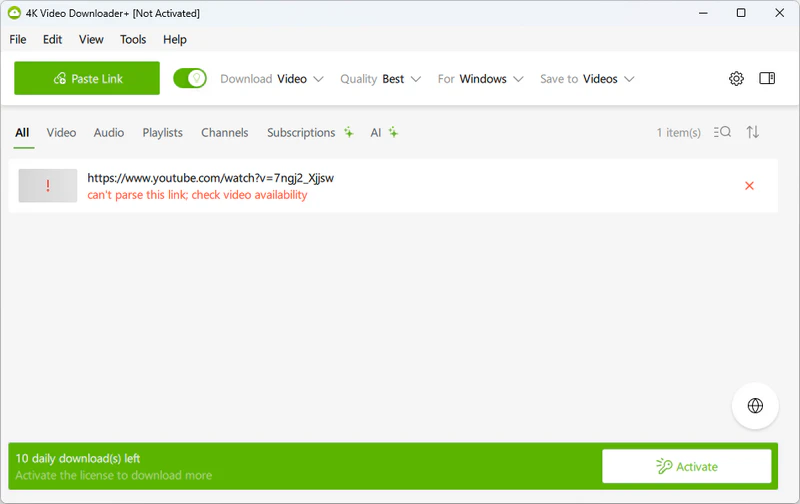This screenshot has width=800, height=504.
Task: Open the in-app browser globe button
Action: click(x=755, y=406)
